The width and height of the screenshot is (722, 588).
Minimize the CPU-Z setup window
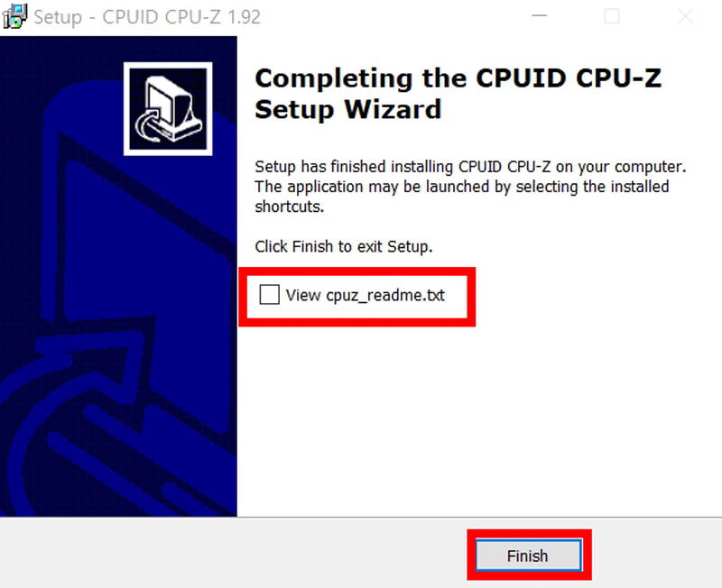[539, 16]
